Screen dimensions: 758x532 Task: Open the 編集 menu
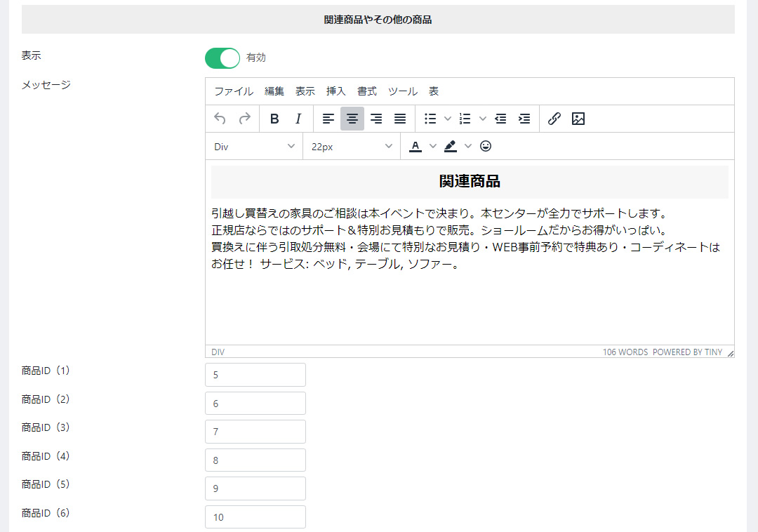point(274,91)
